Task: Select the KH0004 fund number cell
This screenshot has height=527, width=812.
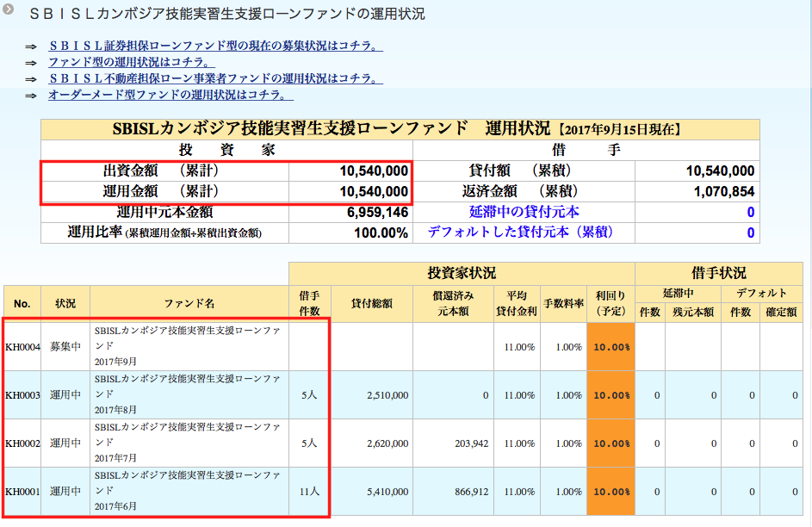Action: pos(22,347)
